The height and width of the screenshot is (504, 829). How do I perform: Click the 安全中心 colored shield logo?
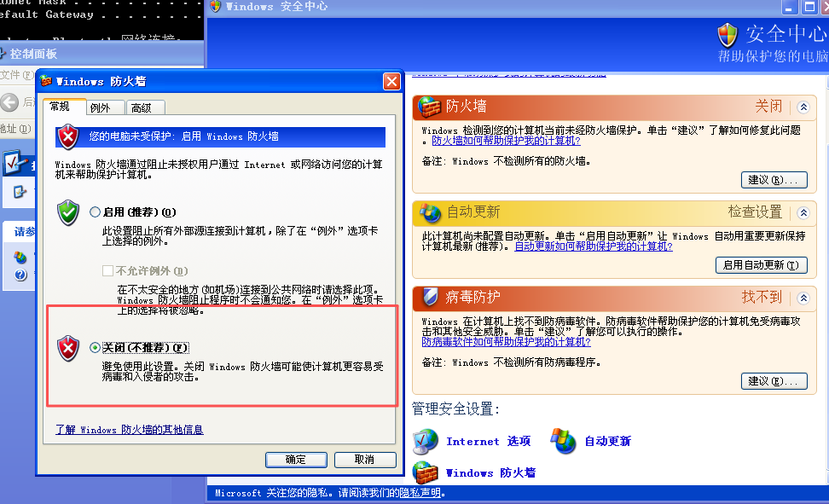[x=728, y=36]
